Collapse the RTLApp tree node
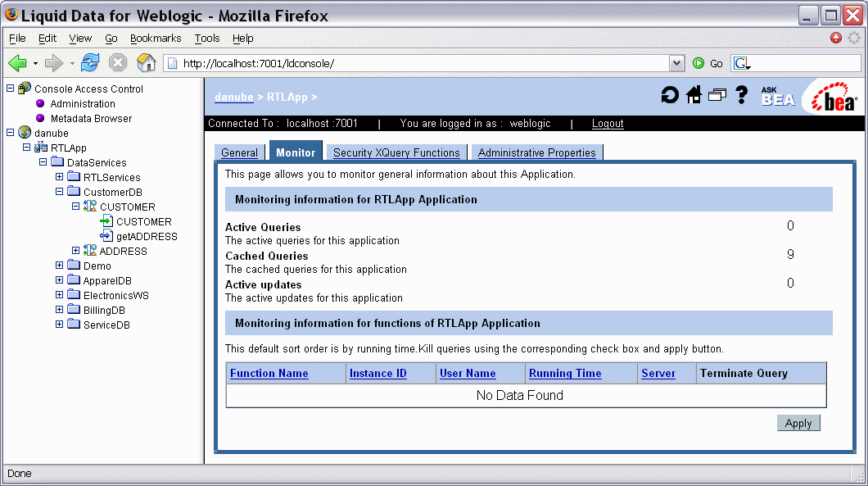Screen dimensions: 868x486 tap(26, 148)
